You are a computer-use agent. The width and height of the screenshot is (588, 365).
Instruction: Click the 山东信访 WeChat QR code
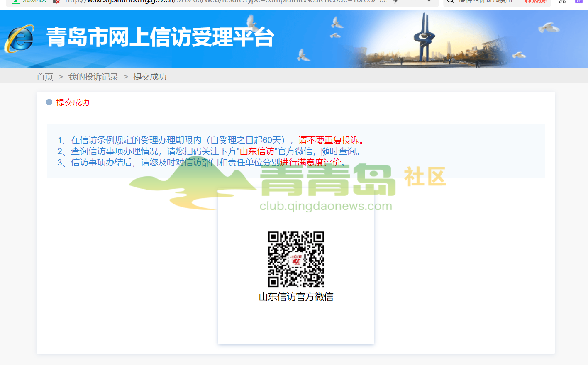296,259
